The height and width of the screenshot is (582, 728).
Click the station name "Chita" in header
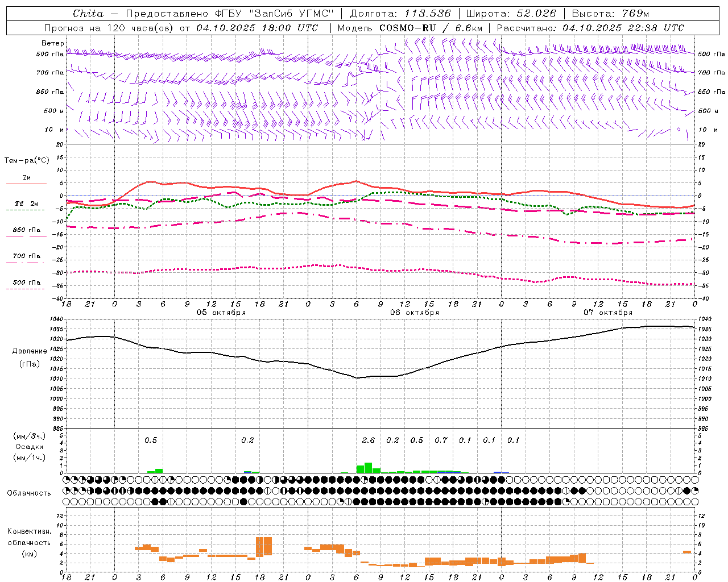(88, 14)
